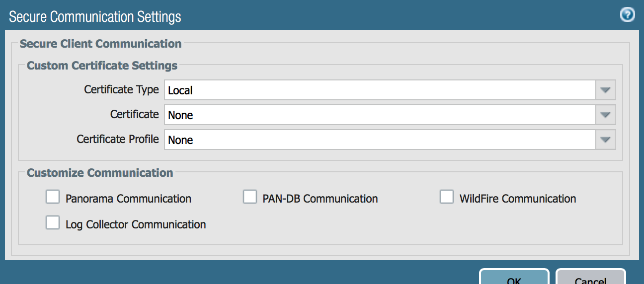
Task: Click the "Custom Certificate Settings" section heading
Action: pyautogui.click(x=102, y=66)
